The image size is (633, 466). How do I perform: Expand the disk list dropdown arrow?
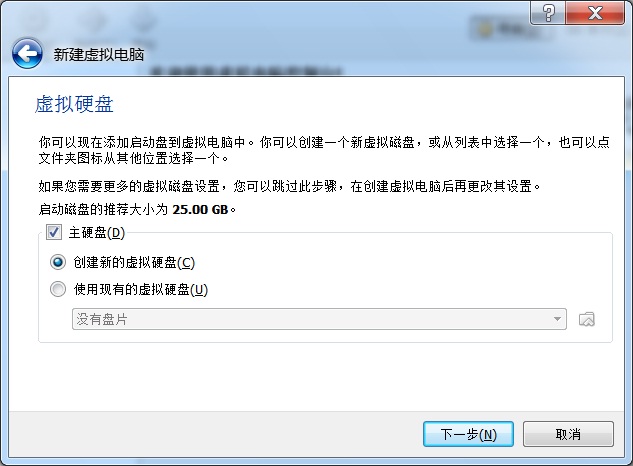click(x=557, y=319)
